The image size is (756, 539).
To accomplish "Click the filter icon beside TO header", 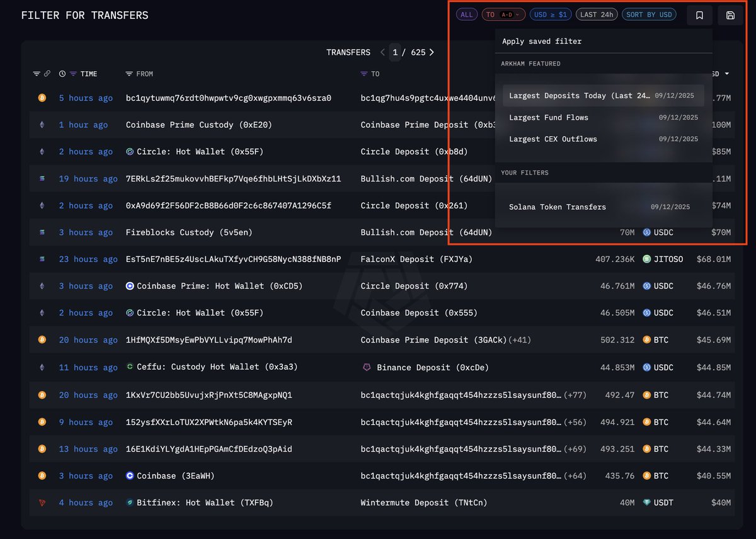I will coord(364,74).
